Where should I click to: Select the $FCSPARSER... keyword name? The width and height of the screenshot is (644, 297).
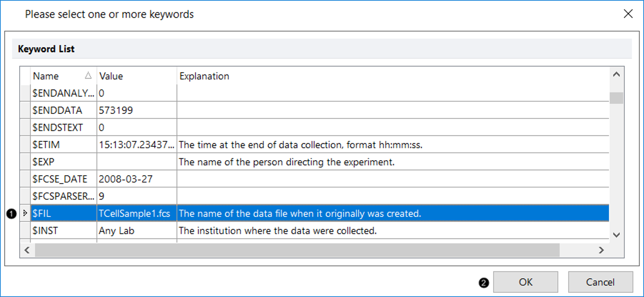click(x=63, y=196)
